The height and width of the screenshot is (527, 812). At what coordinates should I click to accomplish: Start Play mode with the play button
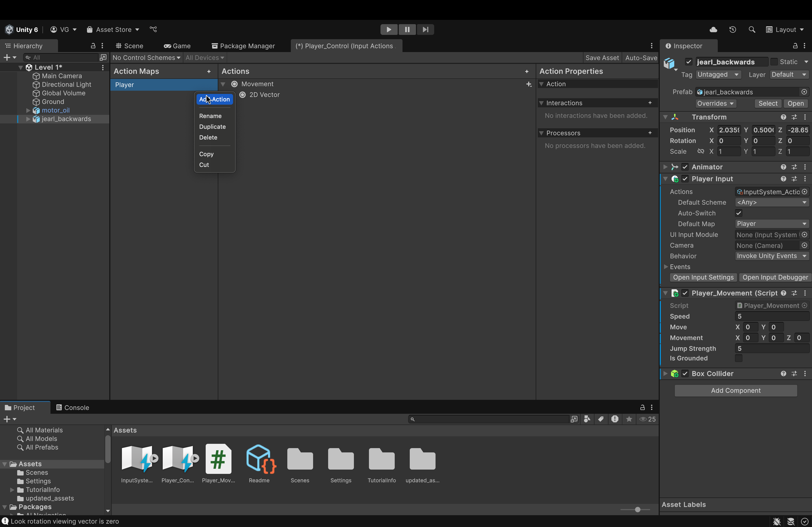[x=389, y=30]
